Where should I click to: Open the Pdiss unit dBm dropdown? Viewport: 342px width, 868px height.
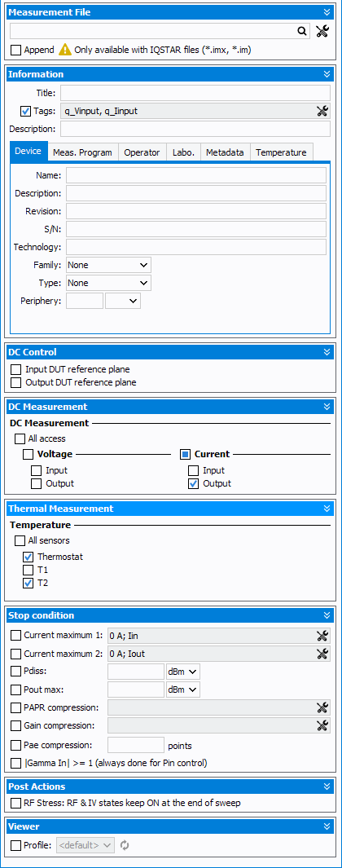pyautogui.click(x=182, y=672)
